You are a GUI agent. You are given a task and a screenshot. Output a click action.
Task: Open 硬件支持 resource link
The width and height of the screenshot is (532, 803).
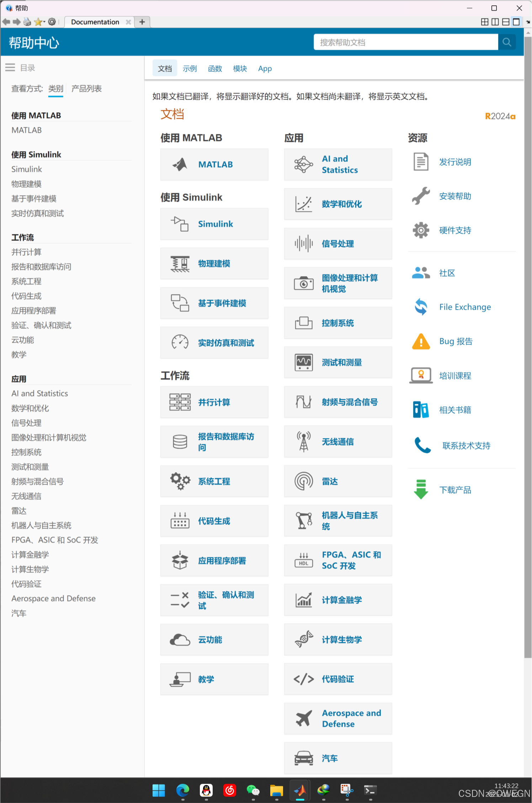[x=455, y=230]
